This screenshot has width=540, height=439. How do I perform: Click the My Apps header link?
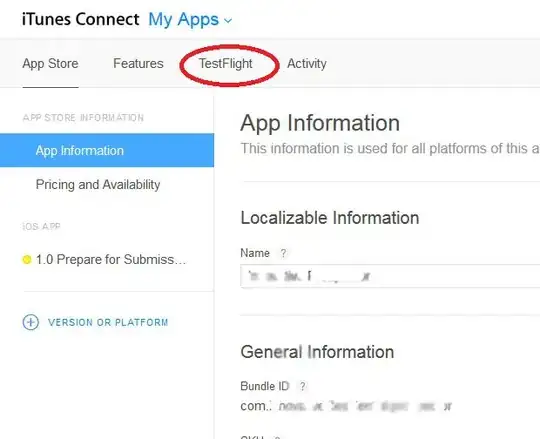184,20
